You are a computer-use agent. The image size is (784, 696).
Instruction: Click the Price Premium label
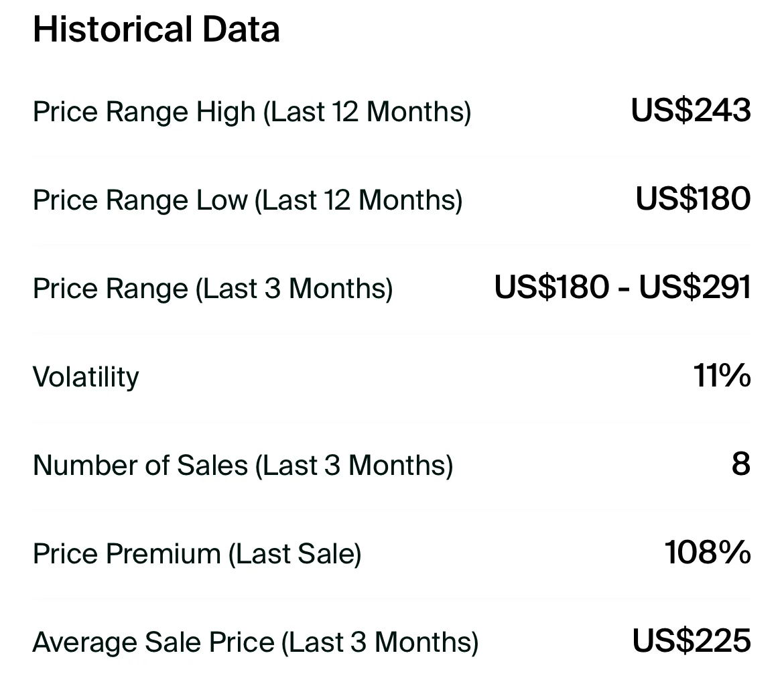127,554
